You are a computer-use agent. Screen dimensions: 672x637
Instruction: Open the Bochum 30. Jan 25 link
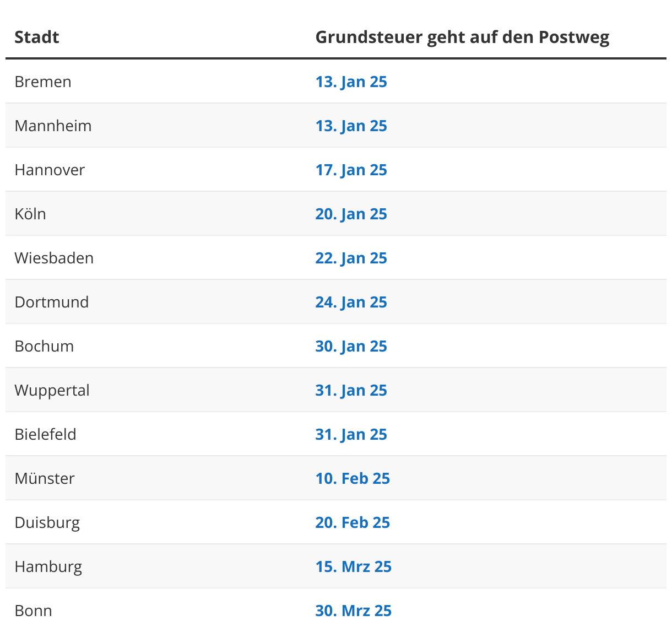[x=351, y=346]
